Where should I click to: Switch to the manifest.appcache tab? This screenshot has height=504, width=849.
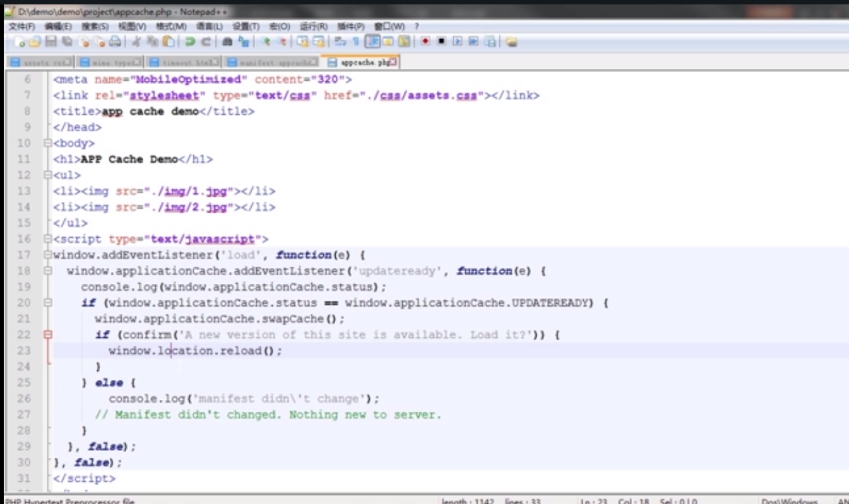click(x=271, y=62)
